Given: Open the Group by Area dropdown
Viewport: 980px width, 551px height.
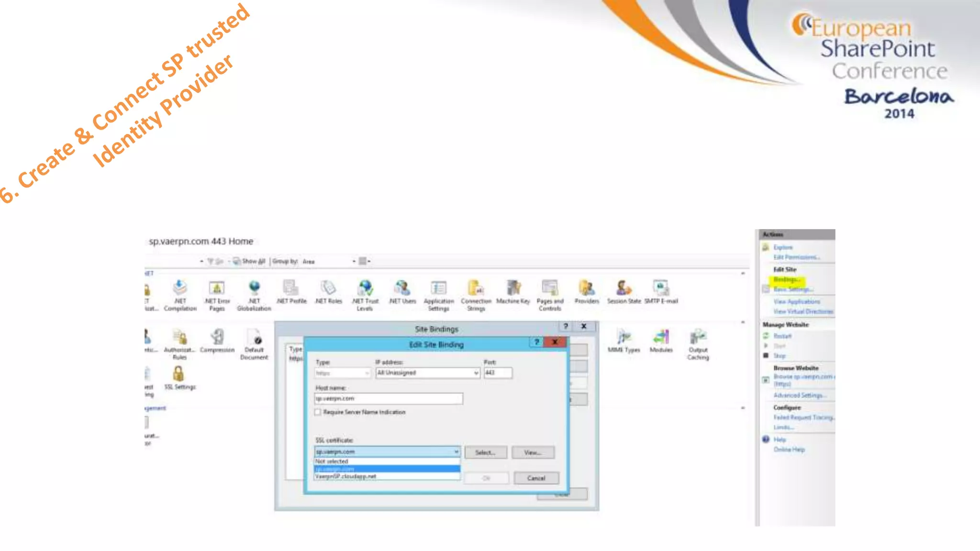Looking at the screenshot, I should (x=354, y=262).
